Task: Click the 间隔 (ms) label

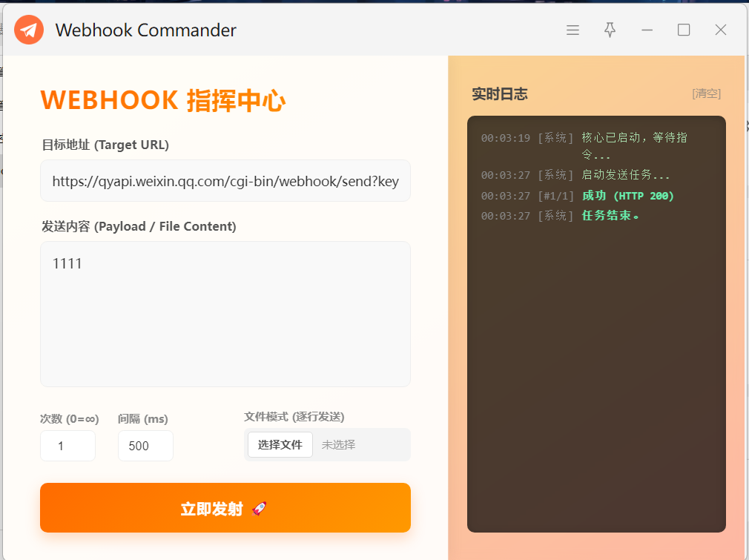Action: [143, 419]
